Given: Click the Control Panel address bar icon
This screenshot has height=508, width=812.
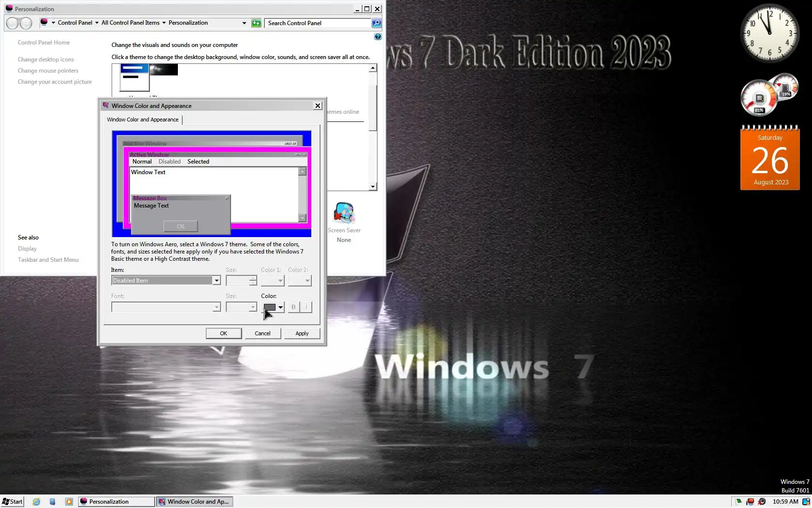Looking at the screenshot, I should click(44, 22).
